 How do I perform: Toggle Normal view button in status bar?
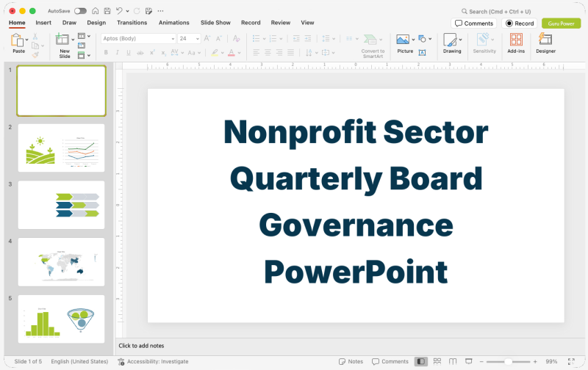tap(421, 361)
